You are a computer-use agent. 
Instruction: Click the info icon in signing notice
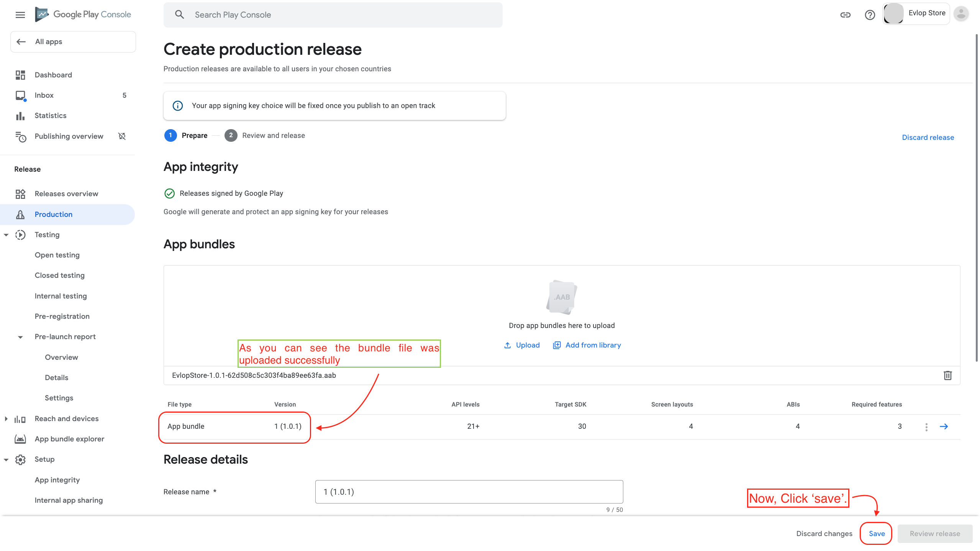click(178, 105)
